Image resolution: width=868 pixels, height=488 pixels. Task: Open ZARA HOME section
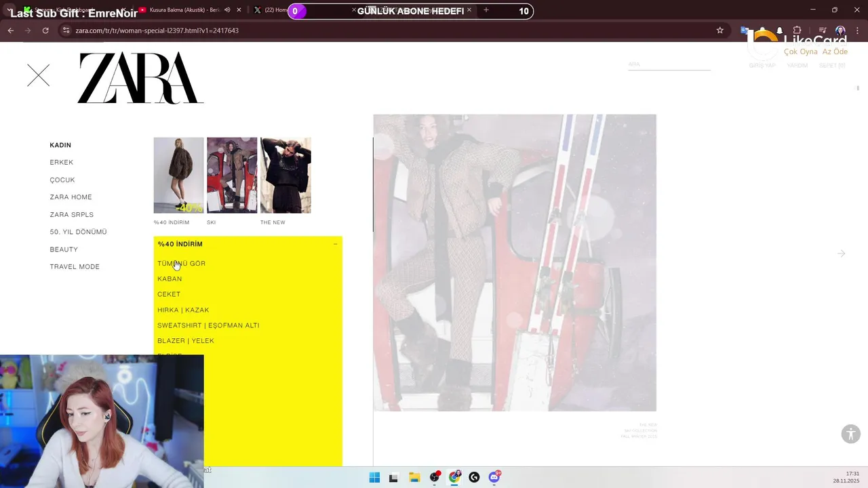tap(71, 197)
